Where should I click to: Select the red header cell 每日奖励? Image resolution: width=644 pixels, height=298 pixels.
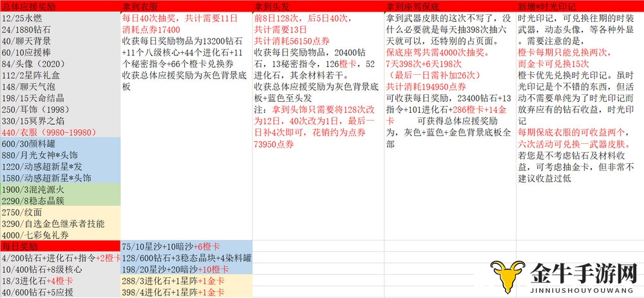click(x=61, y=246)
